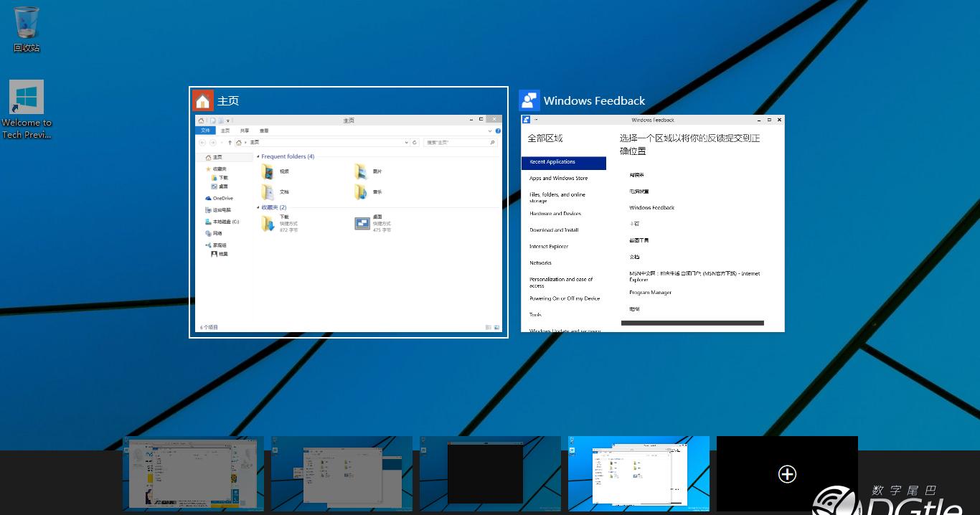Choose Windows Feedback in recent applications list
980x515 pixels.
point(652,208)
